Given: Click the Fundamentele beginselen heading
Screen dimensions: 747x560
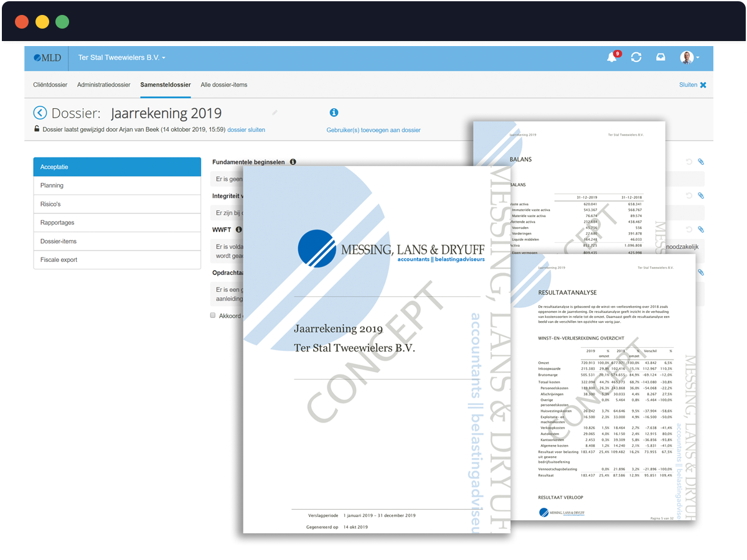Looking at the screenshot, I should 248,162.
